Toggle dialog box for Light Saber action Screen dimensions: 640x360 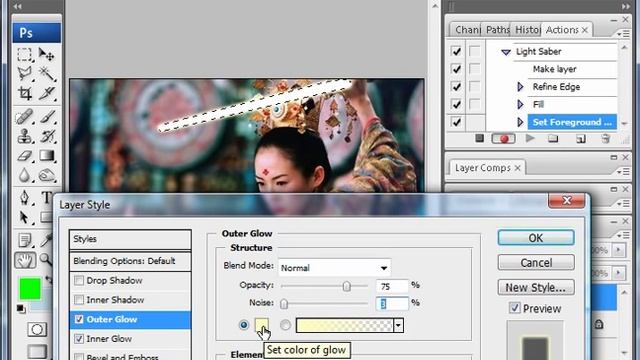(x=474, y=51)
